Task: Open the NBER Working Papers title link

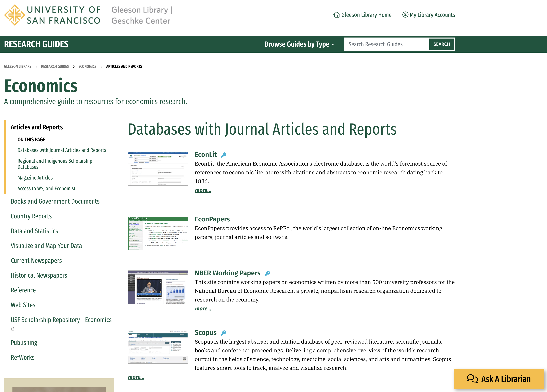Action: point(227,273)
